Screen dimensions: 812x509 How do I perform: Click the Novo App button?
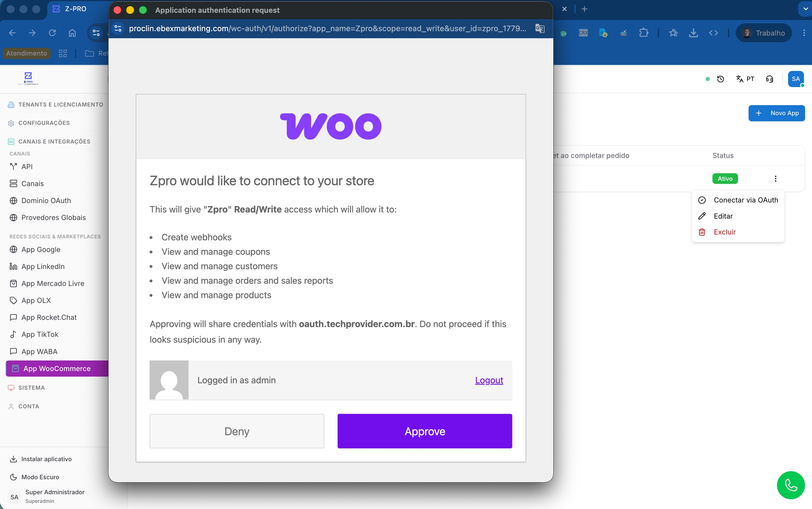776,113
